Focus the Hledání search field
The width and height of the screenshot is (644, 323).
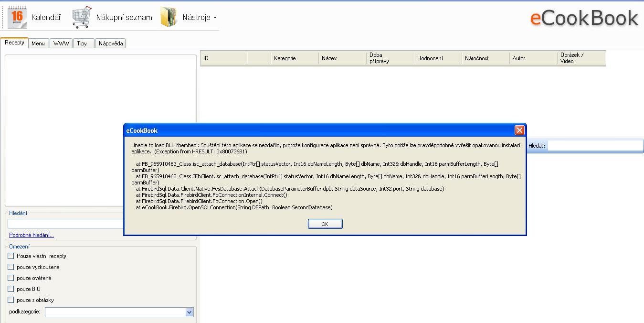(66, 224)
